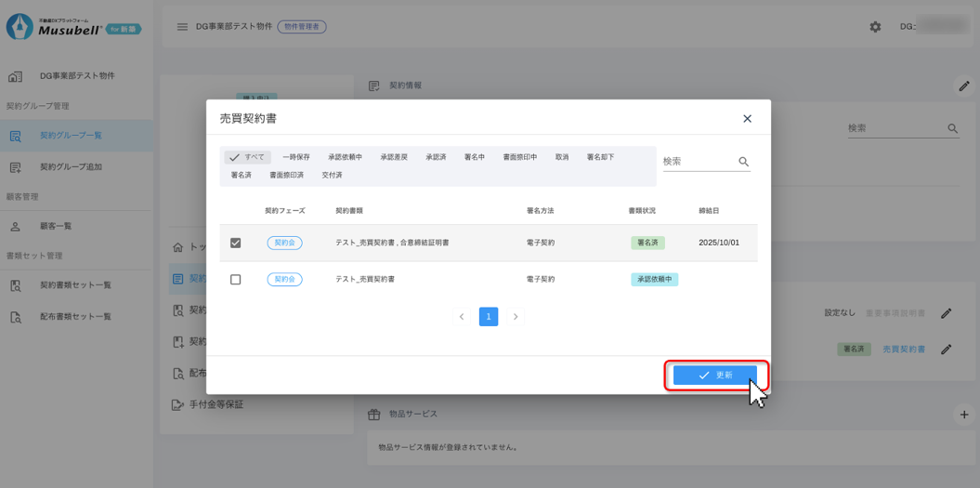Screen dimensions: 980x488
Task: Select the 署名済 filter tab
Action: (241, 175)
